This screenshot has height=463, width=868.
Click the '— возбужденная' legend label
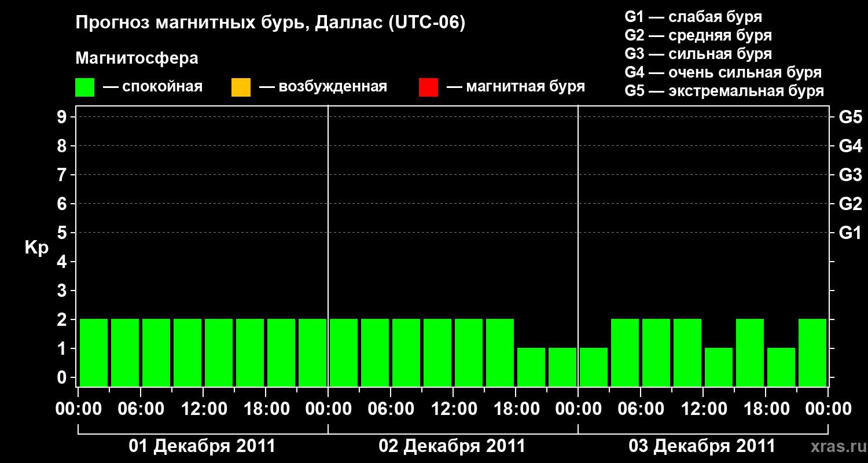pos(323,87)
